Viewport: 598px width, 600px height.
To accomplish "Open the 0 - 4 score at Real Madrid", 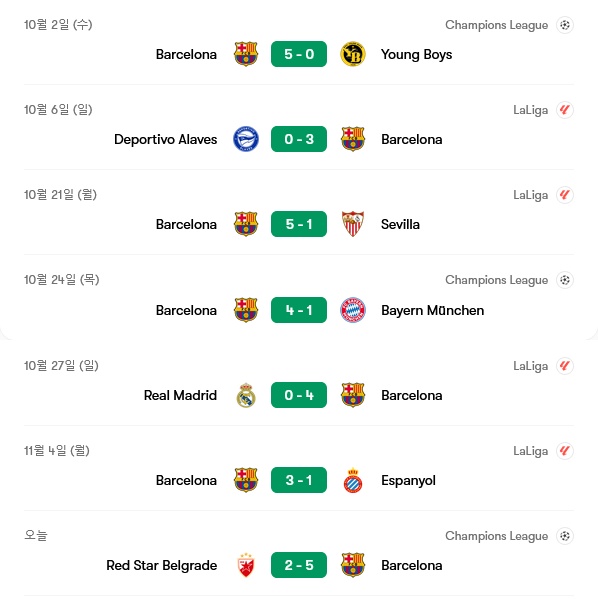I will 299,395.
